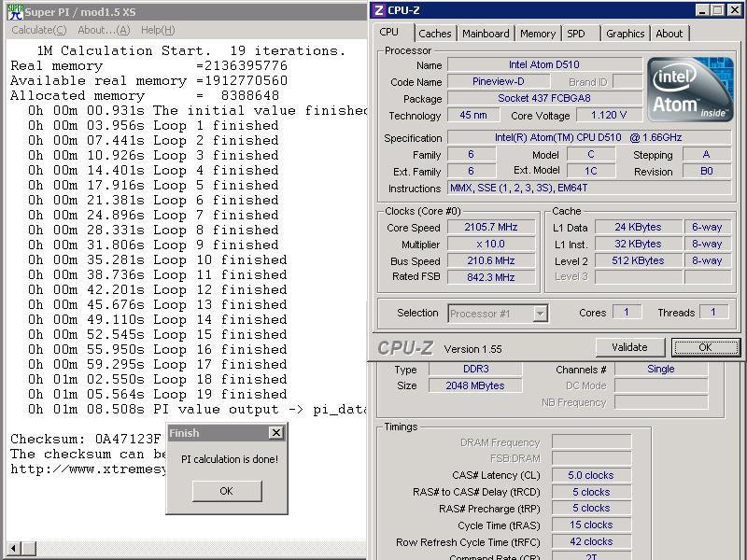Screen dimensions: 747x560
Task: Switch to the Memory tab
Action: [x=538, y=34]
